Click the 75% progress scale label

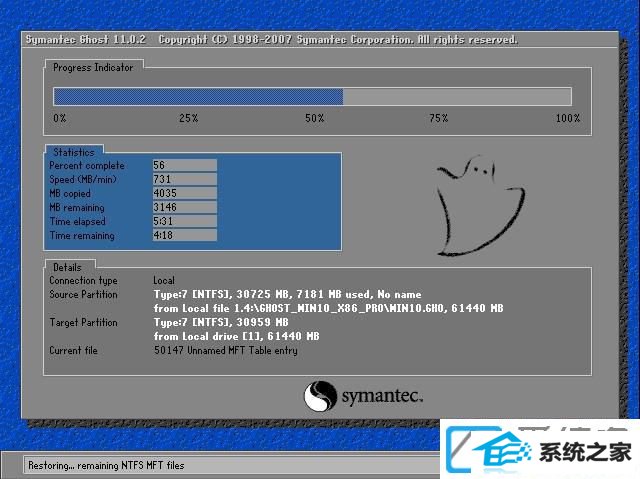439,118
